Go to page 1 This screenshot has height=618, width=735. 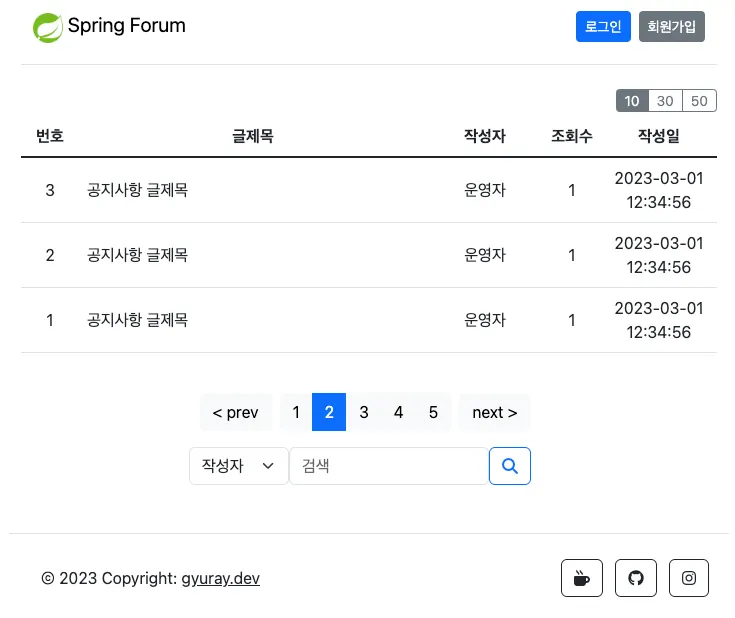[x=296, y=412]
